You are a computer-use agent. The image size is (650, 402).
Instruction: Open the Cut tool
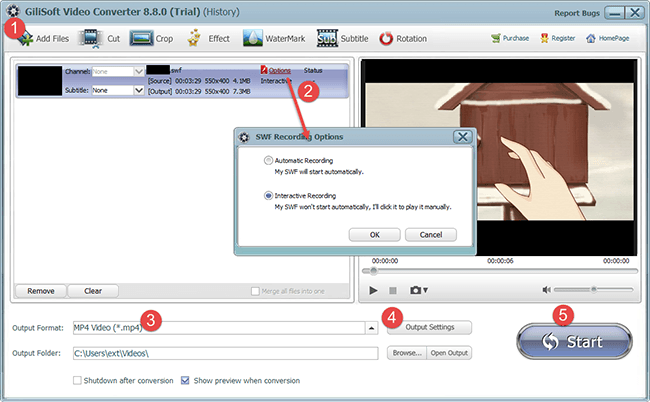[92, 39]
